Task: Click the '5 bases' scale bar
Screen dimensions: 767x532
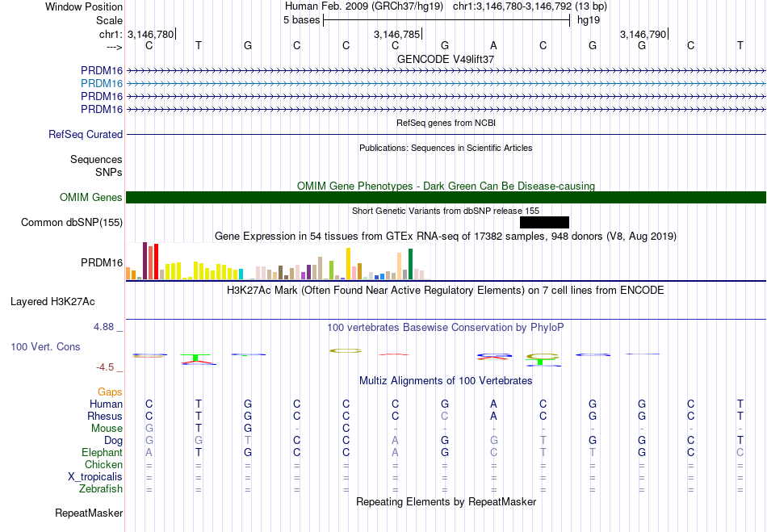Action: click(x=446, y=20)
